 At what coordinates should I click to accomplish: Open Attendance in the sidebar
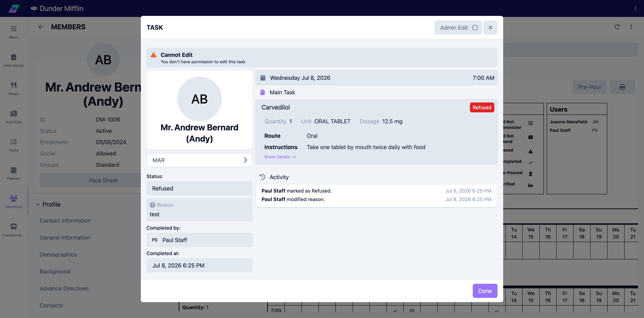(x=13, y=61)
